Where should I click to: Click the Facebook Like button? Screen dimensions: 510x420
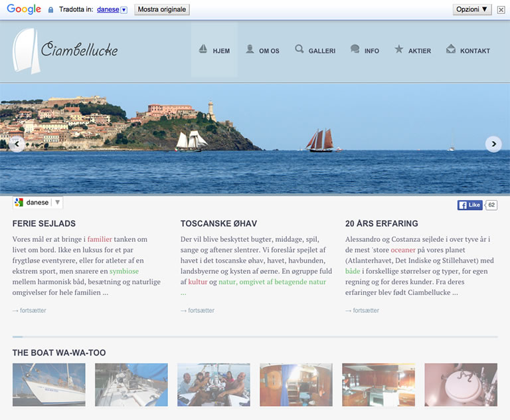469,205
